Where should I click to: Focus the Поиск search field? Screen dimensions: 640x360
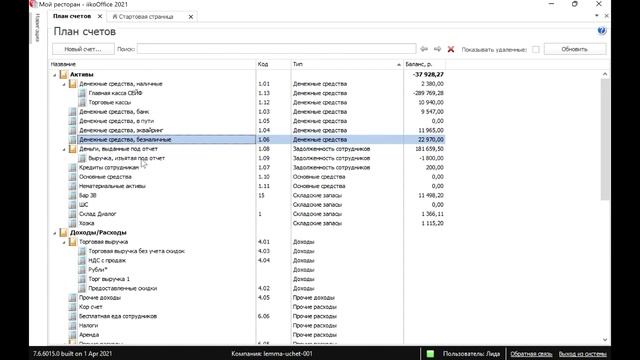tap(277, 49)
